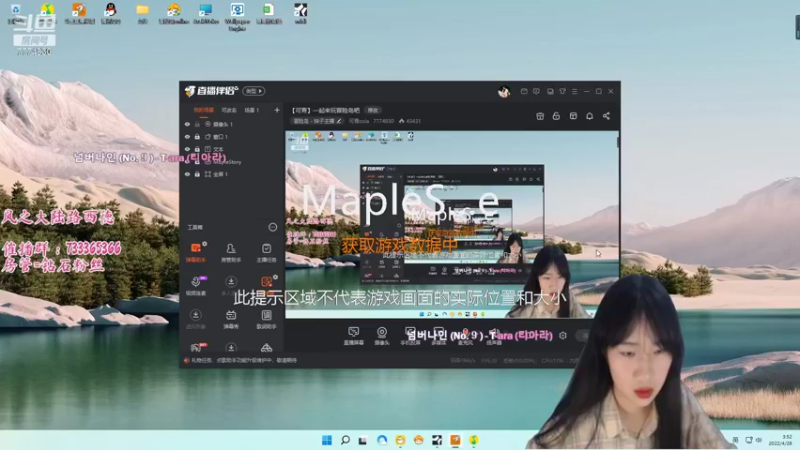Open the hamburger menu in title bar
The width and height of the screenshot is (800, 450).
pyautogui.click(x=574, y=91)
